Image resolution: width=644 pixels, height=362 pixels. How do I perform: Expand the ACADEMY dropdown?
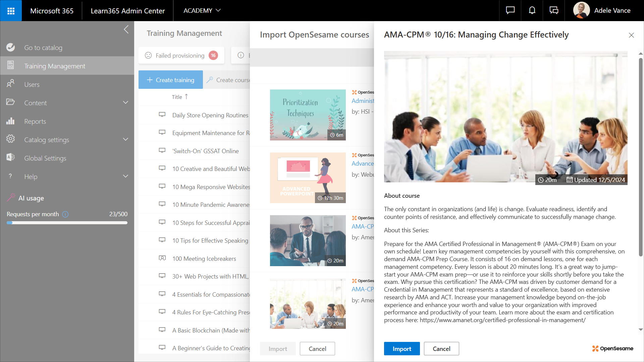coord(202,10)
